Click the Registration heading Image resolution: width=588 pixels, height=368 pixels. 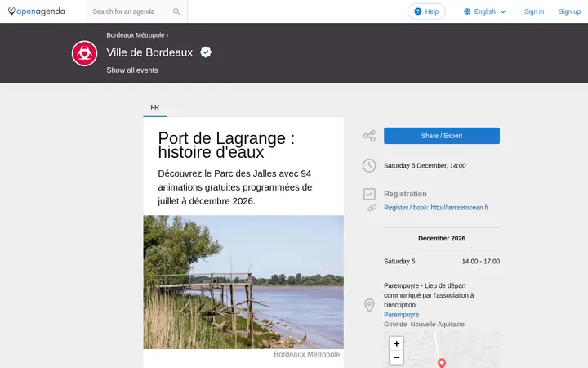(405, 194)
